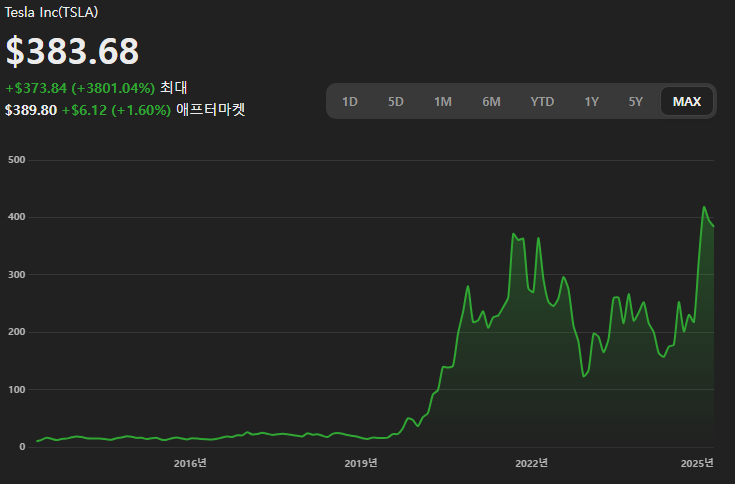
Task: Select the 1D time range tab
Action: tap(350, 101)
